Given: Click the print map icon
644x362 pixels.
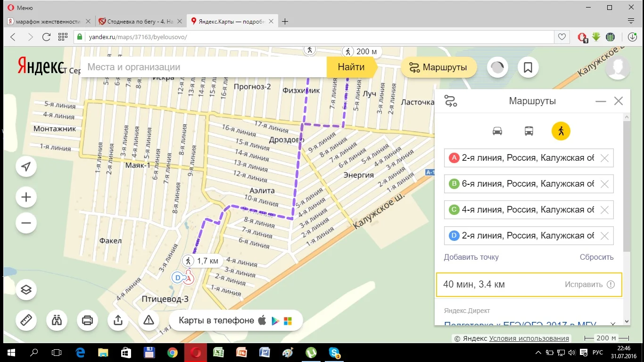Looking at the screenshot, I should (87, 321).
